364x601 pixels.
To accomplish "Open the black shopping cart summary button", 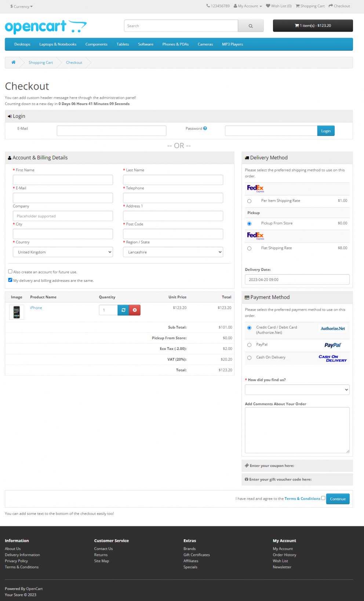I will click(313, 26).
